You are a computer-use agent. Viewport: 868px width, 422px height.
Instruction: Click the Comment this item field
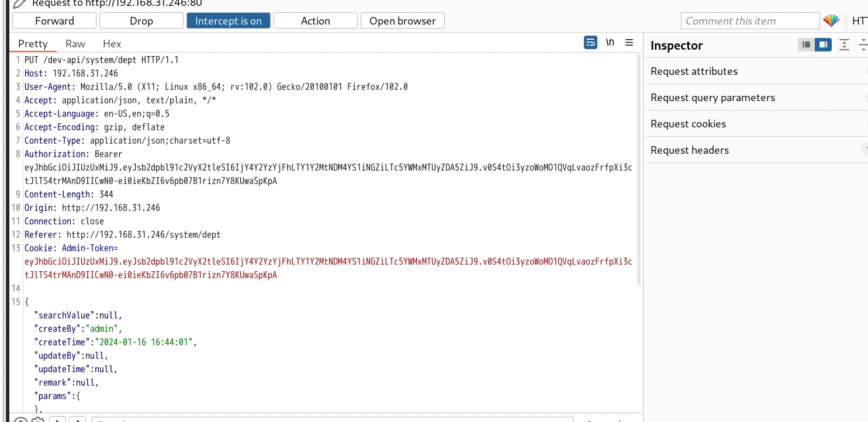[750, 21]
